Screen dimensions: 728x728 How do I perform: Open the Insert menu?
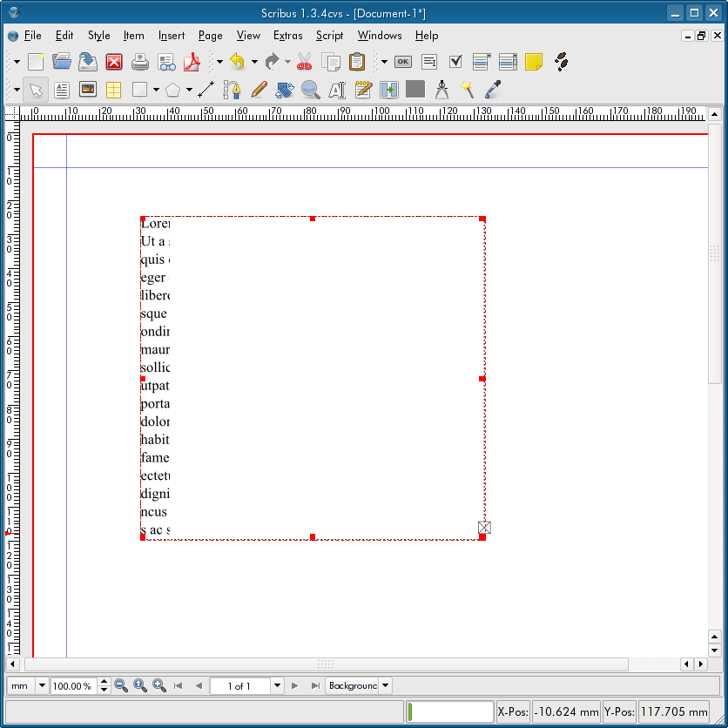click(x=171, y=36)
